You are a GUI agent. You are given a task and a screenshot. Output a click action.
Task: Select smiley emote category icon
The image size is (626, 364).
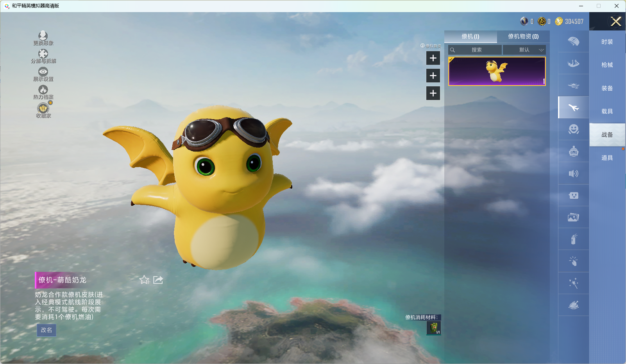point(573,129)
